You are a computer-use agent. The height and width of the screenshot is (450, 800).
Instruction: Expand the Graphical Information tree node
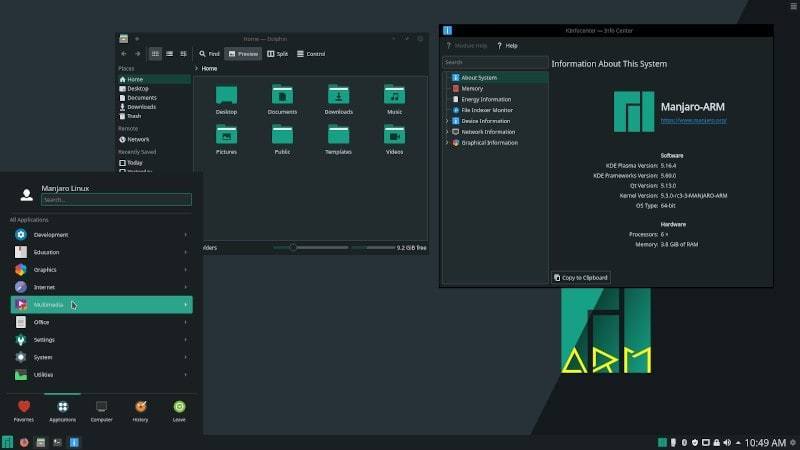447,143
